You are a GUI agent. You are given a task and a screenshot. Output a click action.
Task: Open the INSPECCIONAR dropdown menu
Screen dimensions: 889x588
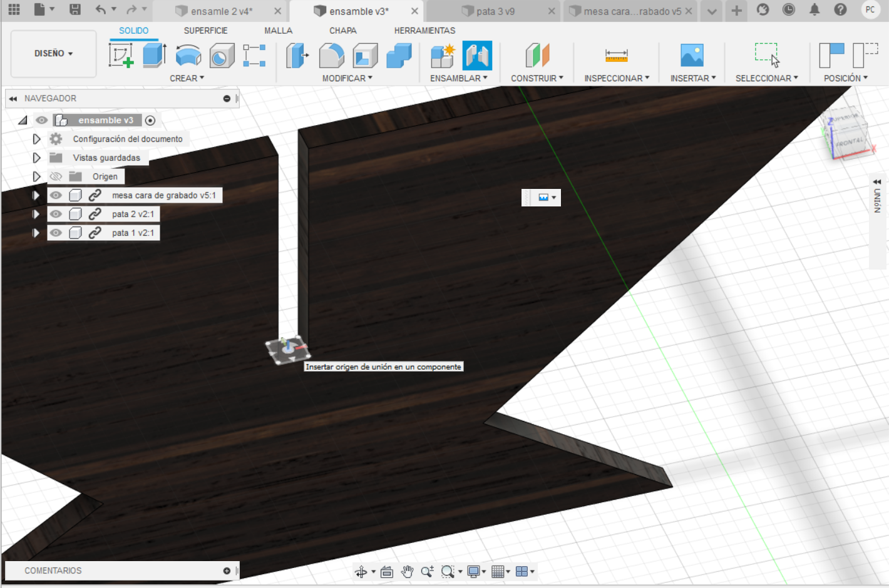(617, 78)
